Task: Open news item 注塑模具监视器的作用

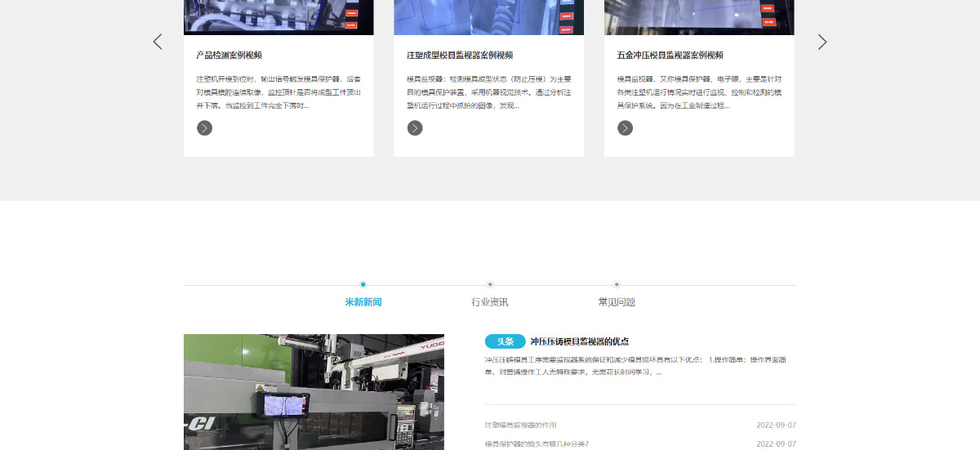Action: click(520, 425)
